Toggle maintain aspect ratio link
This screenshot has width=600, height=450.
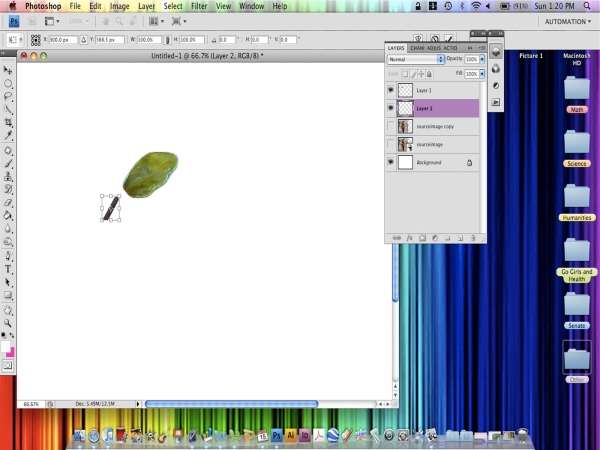click(167, 39)
